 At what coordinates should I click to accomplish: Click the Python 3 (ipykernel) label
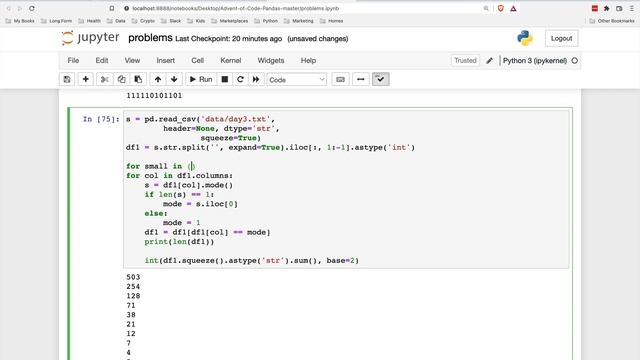[535, 61]
